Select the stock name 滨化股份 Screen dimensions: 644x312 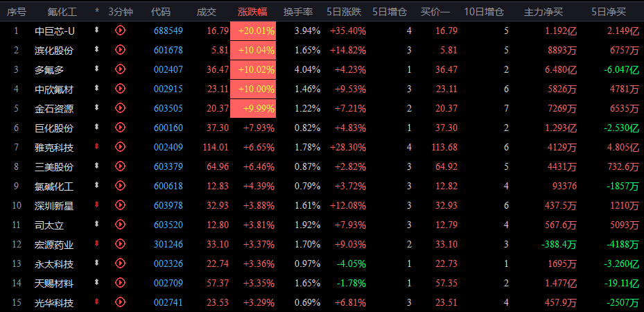click(x=54, y=51)
